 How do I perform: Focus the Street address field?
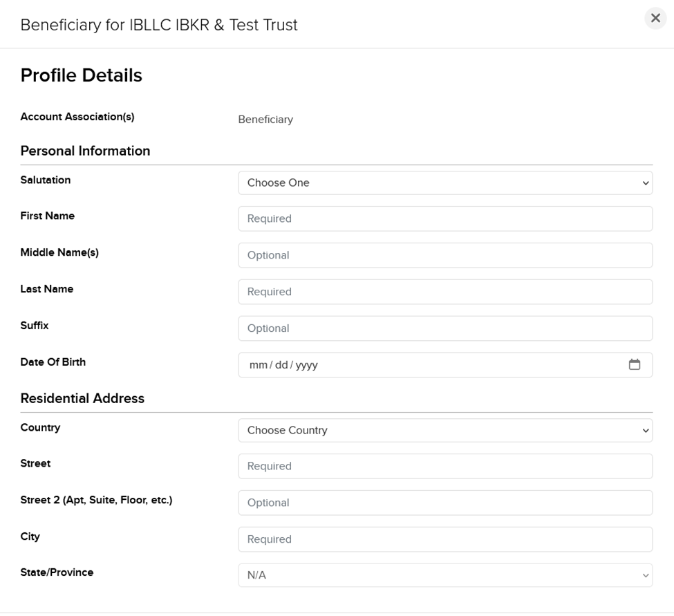point(445,466)
